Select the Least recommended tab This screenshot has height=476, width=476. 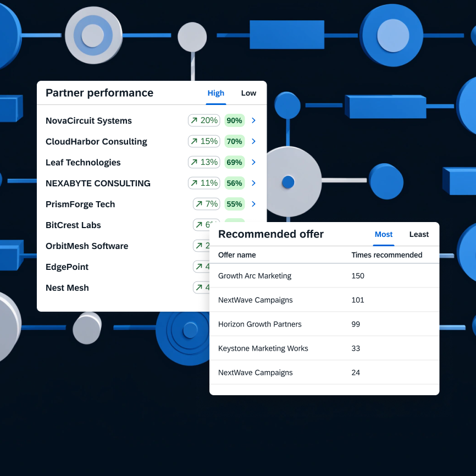(419, 234)
